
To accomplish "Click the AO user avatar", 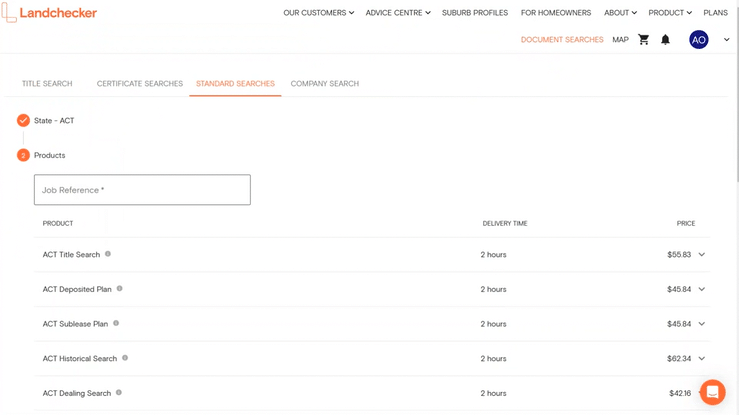I will [x=698, y=40].
